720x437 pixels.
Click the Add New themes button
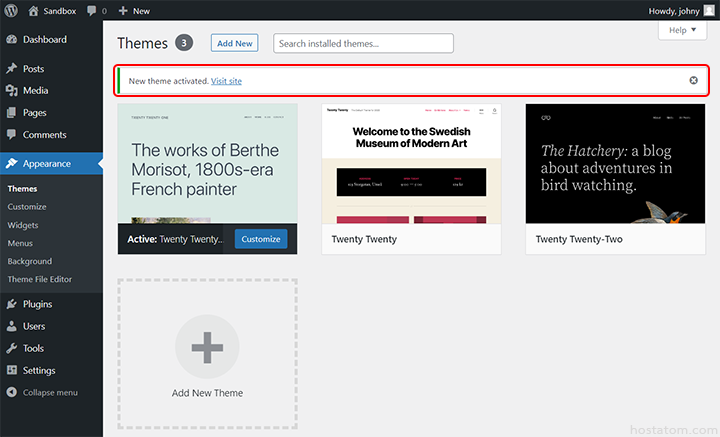coord(234,43)
